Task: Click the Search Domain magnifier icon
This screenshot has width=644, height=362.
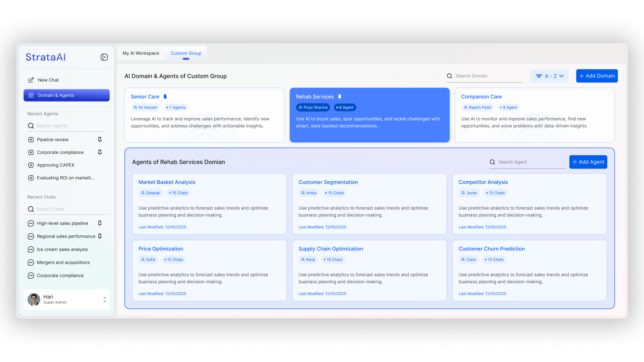Action: (x=449, y=76)
